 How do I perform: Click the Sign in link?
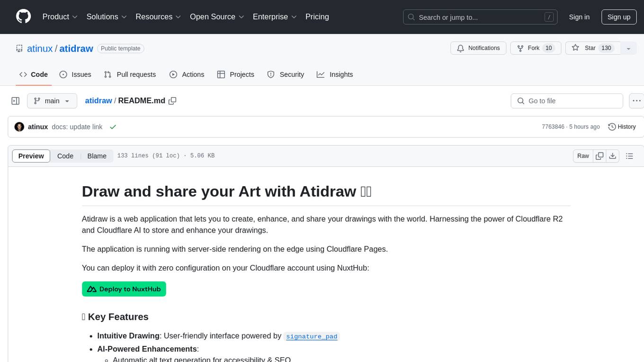coord(579,17)
